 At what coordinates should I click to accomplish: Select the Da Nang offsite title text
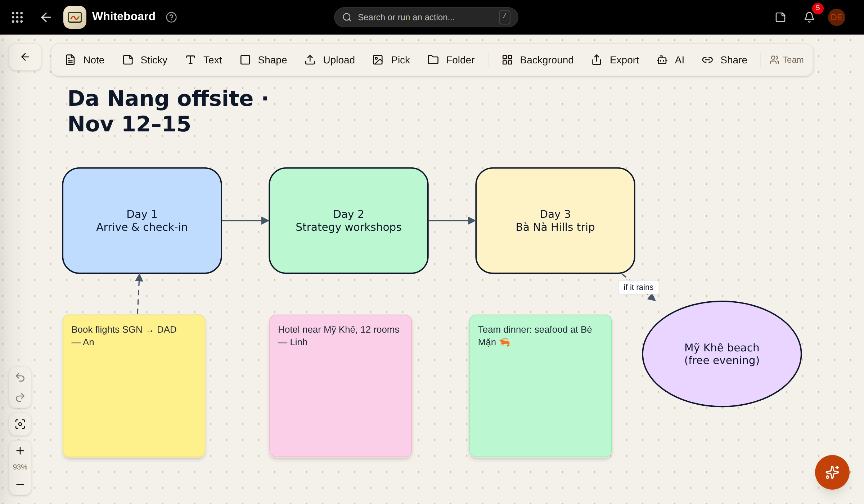(168, 111)
